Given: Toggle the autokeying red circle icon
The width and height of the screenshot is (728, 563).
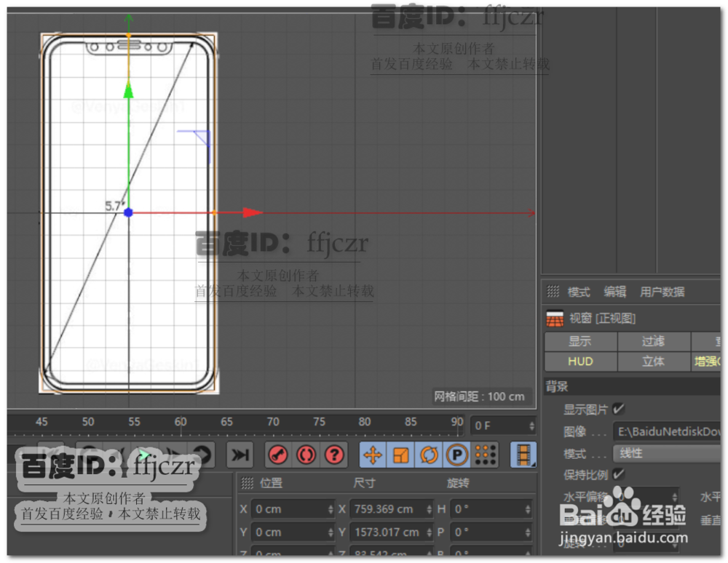Looking at the screenshot, I should (306, 455).
